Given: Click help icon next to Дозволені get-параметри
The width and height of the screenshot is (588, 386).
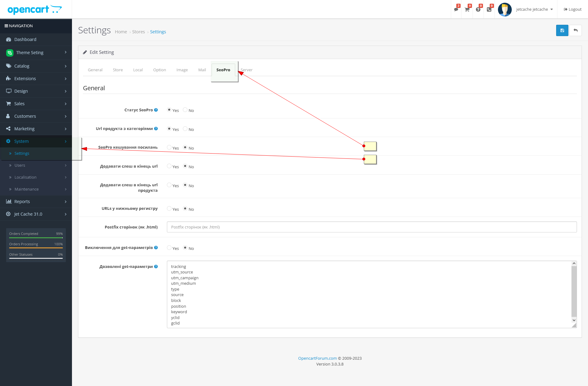Looking at the screenshot, I should point(156,267).
